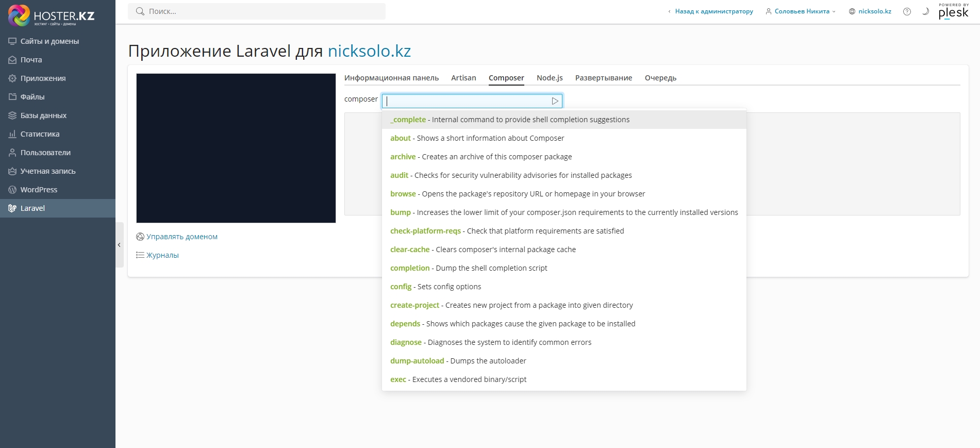Screen dimensions: 980x448
Task: Open Учетная запись in sidebar
Action: (x=58, y=171)
